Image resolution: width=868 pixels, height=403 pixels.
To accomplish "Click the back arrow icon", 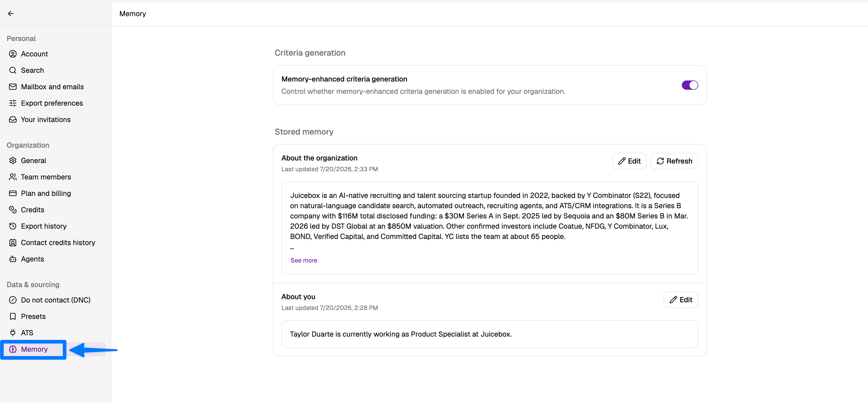I will coord(11,14).
